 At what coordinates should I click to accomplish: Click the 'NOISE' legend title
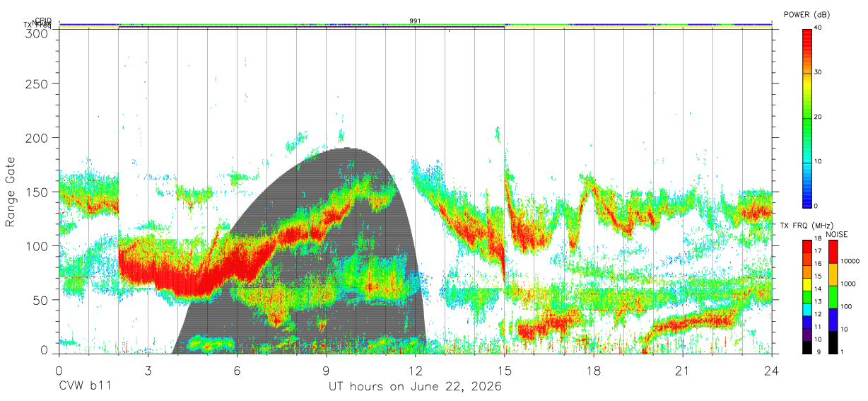[x=836, y=234]
